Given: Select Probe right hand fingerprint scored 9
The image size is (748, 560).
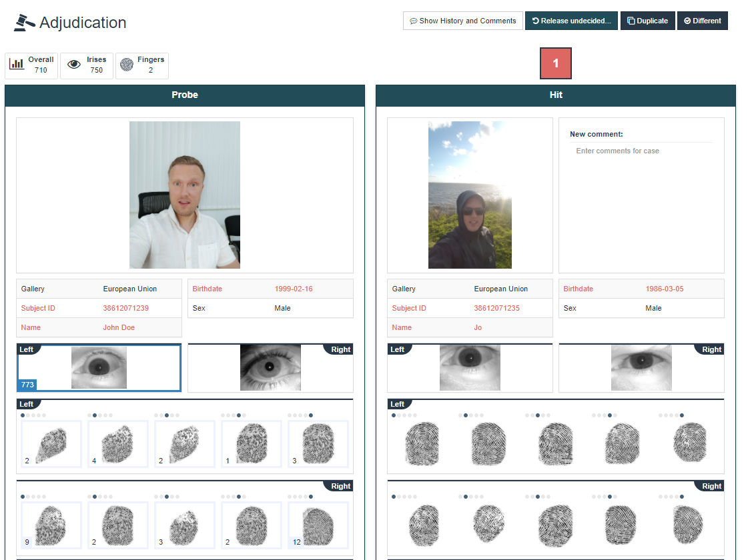Looking at the screenshot, I should (51, 525).
